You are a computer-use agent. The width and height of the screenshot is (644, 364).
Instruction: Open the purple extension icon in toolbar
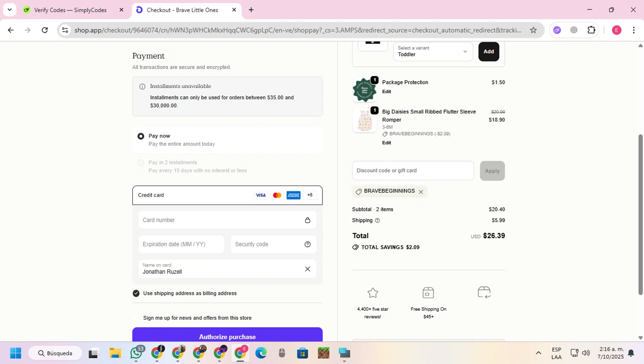(x=557, y=30)
